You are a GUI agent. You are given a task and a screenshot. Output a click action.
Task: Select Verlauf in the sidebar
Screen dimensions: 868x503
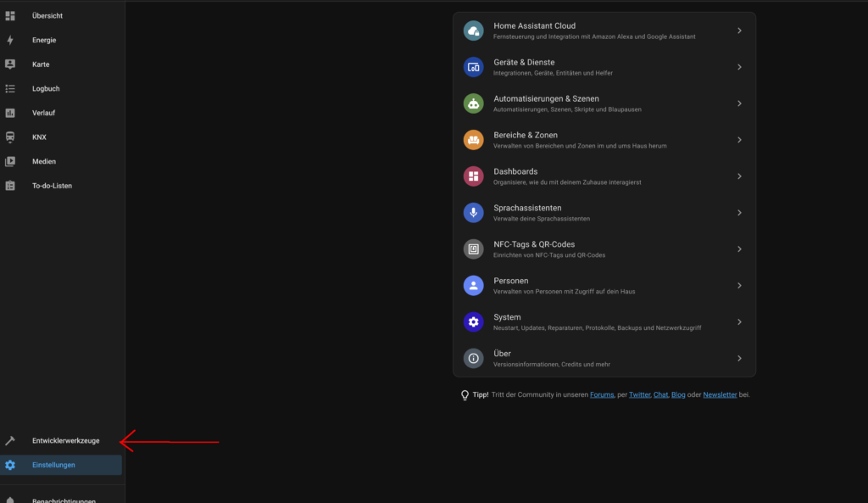pyautogui.click(x=61, y=113)
